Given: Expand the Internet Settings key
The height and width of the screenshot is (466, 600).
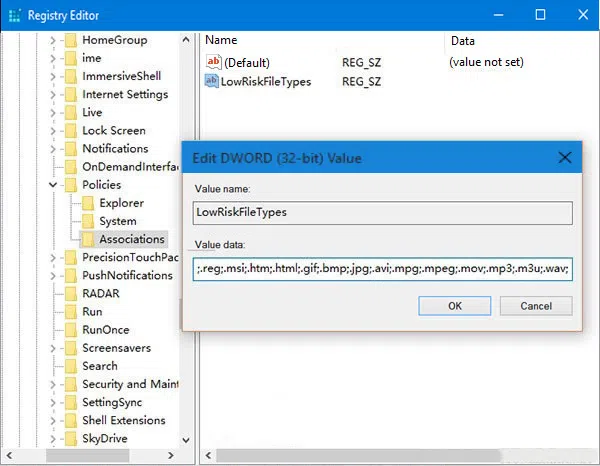Looking at the screenshot, I should pyautogui.click(x=53, y=95).
